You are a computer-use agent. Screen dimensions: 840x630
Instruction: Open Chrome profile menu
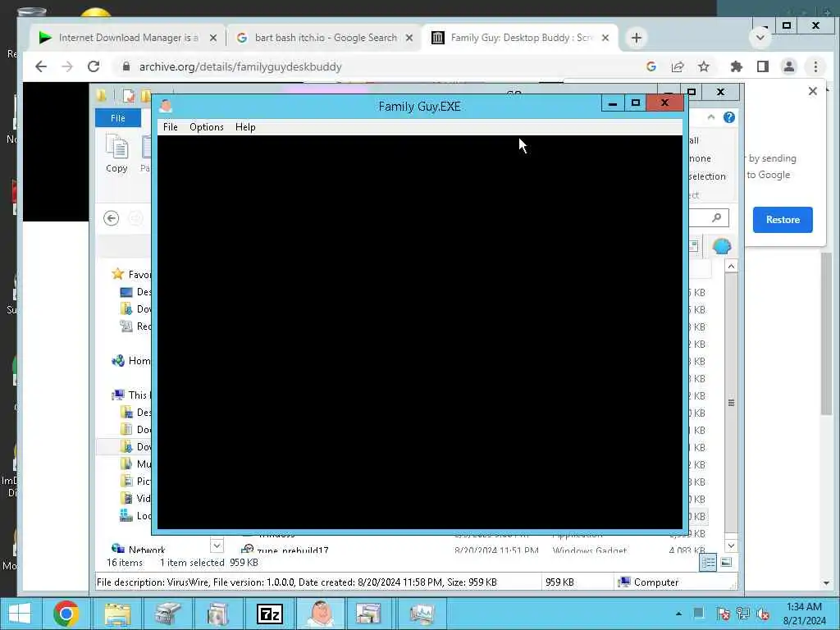tap(789, 66)
